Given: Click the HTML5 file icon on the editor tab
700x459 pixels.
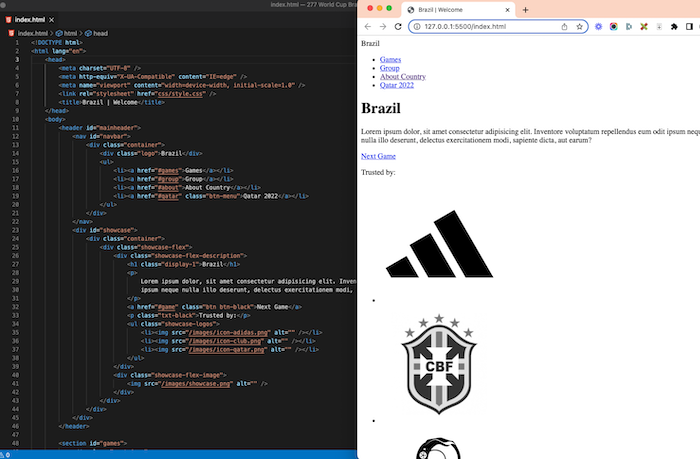Looking at the screenshot, I should pyautogui.click(x=8, y=20).
